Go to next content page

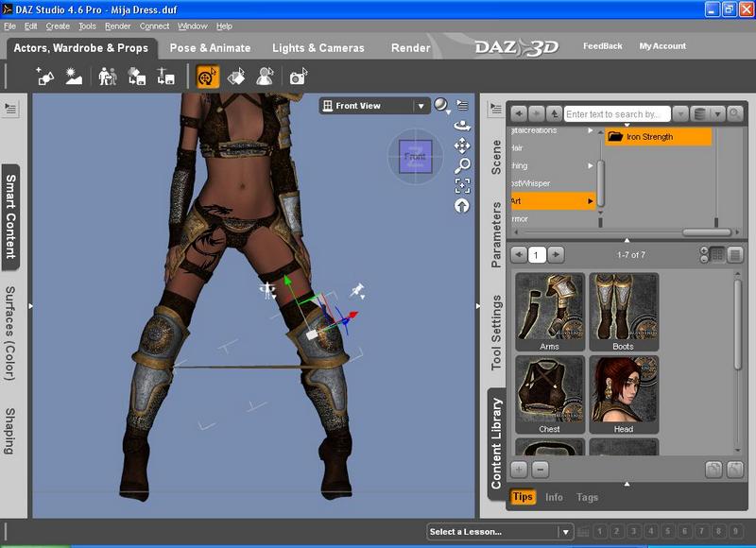pyautogui.click(x=556, y=254)
